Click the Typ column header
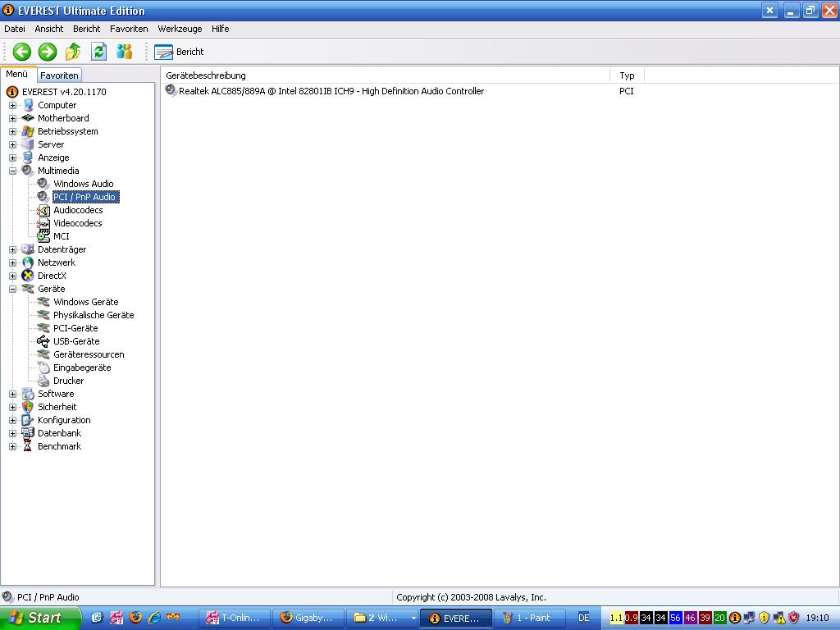Screen dimensions: 840x630 [627, 75]
